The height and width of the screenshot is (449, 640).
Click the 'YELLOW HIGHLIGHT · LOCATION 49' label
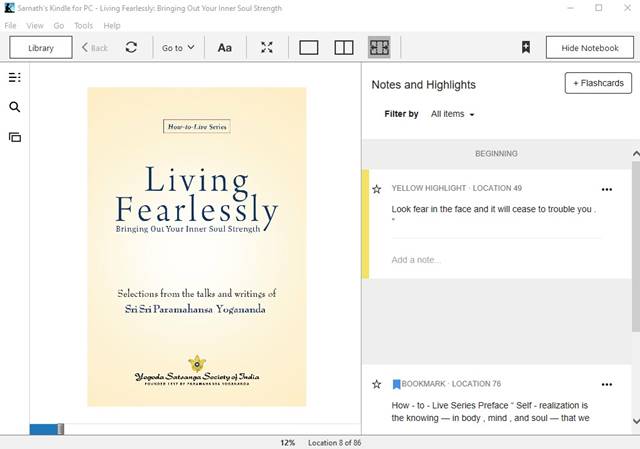click(x=457, y=188)
